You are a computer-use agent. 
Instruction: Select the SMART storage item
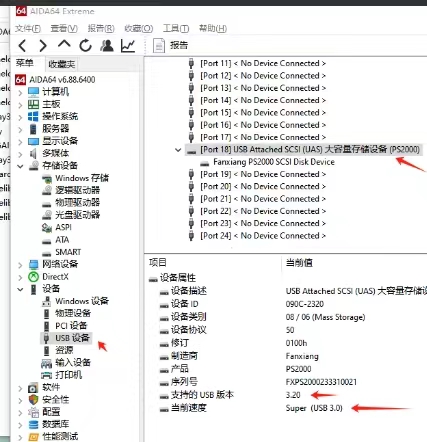(68, 252)
